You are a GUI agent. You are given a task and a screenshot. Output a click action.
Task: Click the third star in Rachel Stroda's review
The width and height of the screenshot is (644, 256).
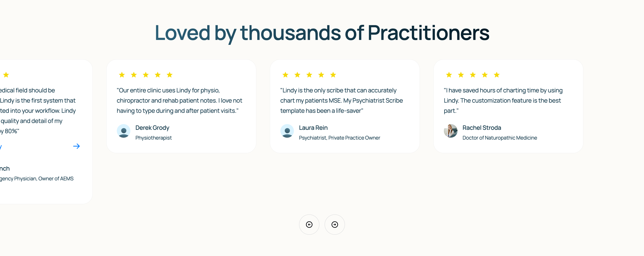[x=473, y=75]
